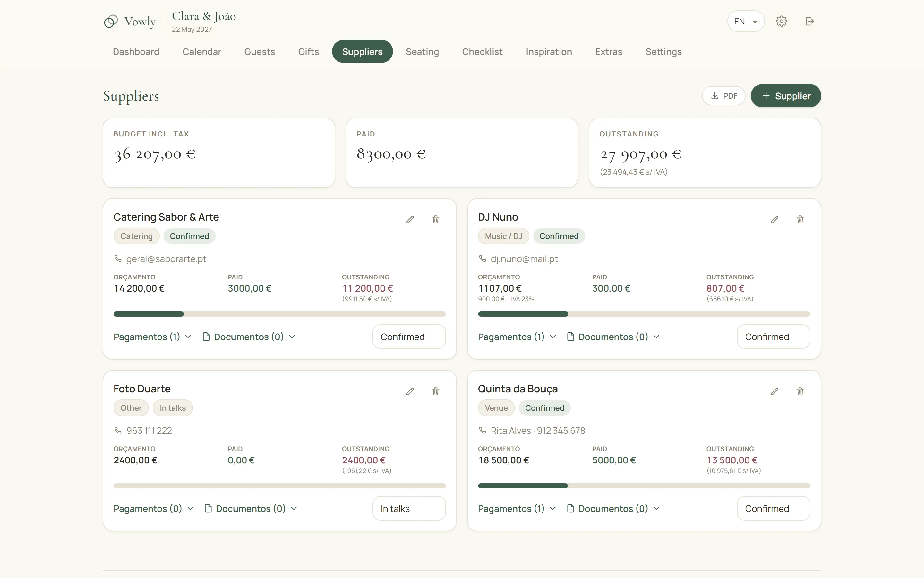The width and height of the screenshot is (924, 578).
Task: Open the EN language dropdown
Action: (x=746, y=22)
